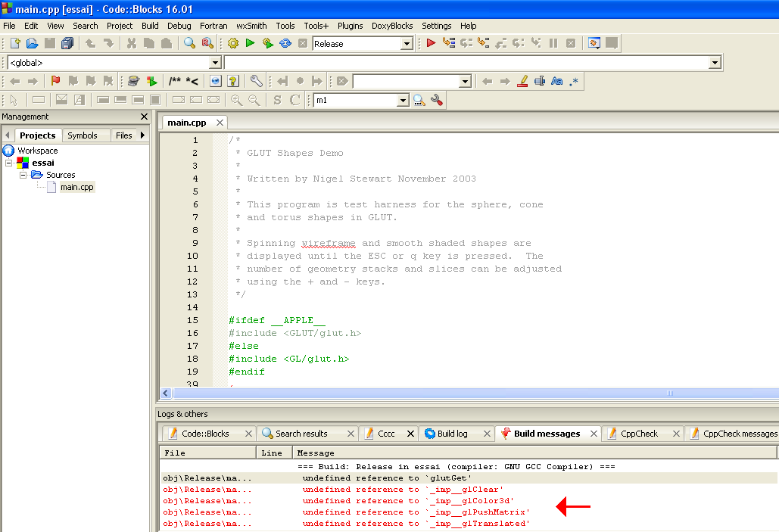This screenshot has height=532, width=779.
Task: Rebuild the project with the blue arrows icon
Action: point(285,43)
